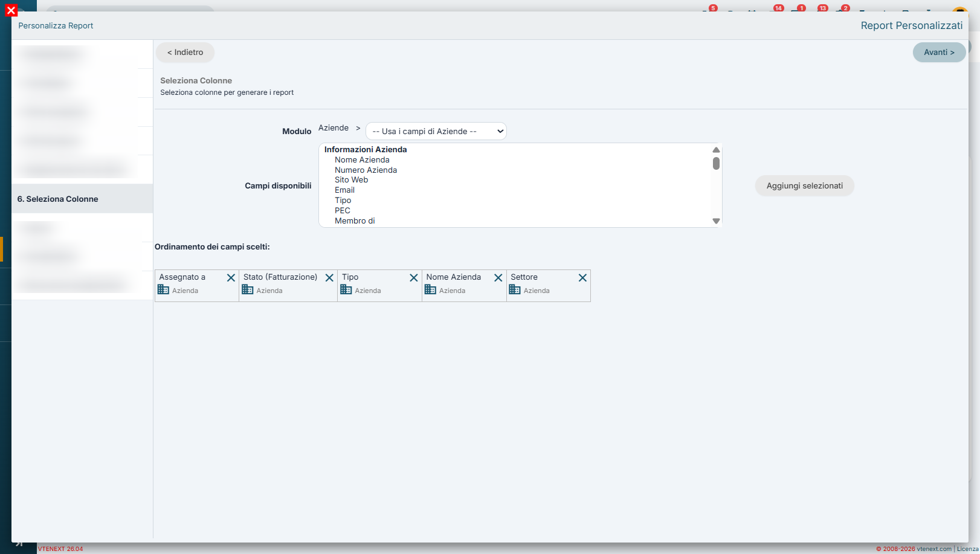Remove the Assegnato a column

(x=231, y=278)
